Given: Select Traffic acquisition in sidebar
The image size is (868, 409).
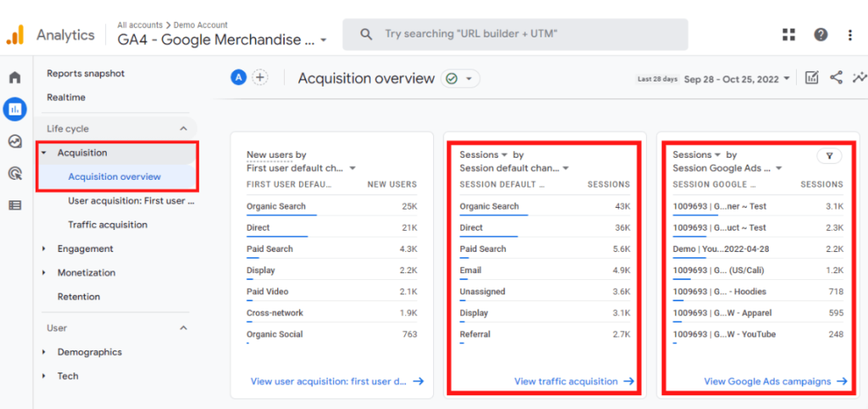Looking at the screenshot, I should tap(108, 225).
